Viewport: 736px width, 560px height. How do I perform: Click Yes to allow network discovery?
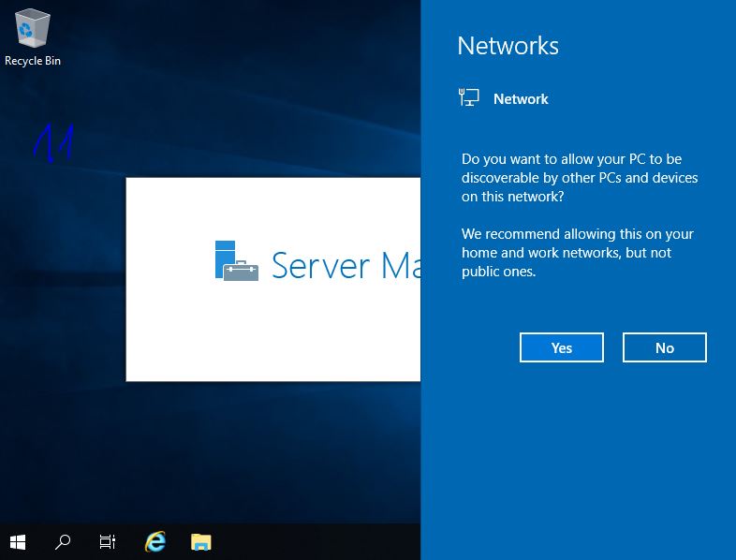[x=562, y=347]
